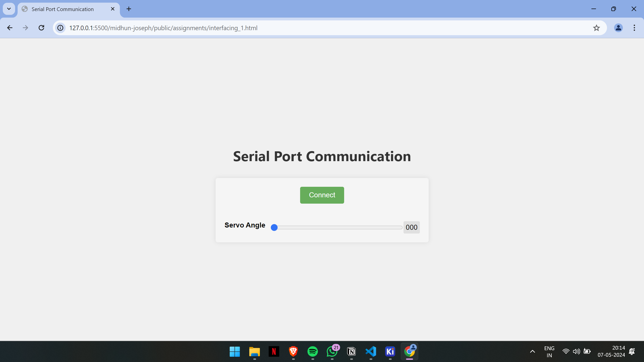This screenshot has width=644, height=362.
Task: Bookmark this page with the star icon
Action: [x=596, y=28]
